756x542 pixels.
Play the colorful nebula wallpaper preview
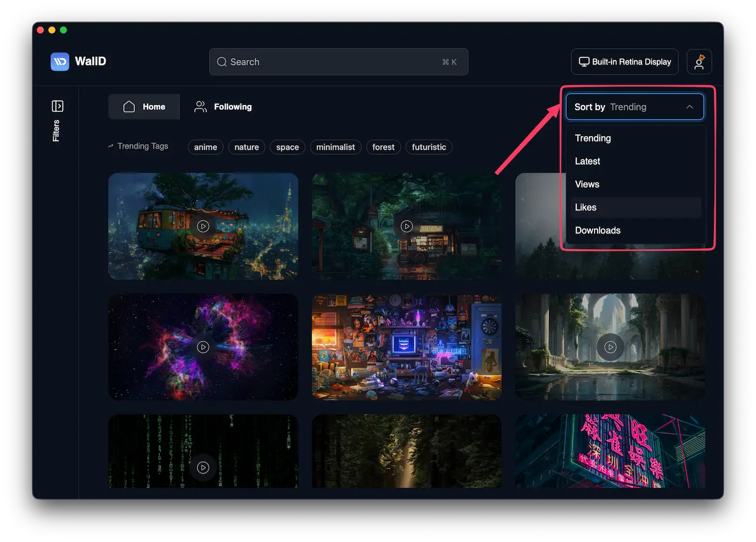pyautogui.click(x=203, y=347)
